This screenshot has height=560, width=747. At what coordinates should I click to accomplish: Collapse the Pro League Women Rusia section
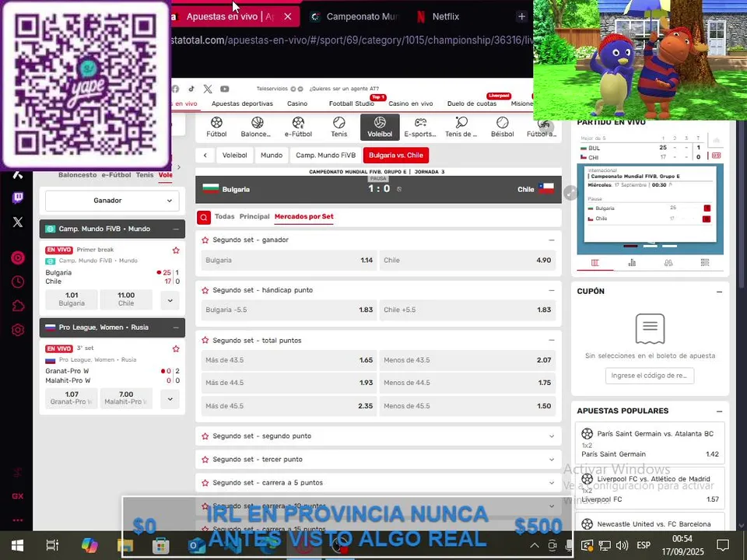(176, 327)
